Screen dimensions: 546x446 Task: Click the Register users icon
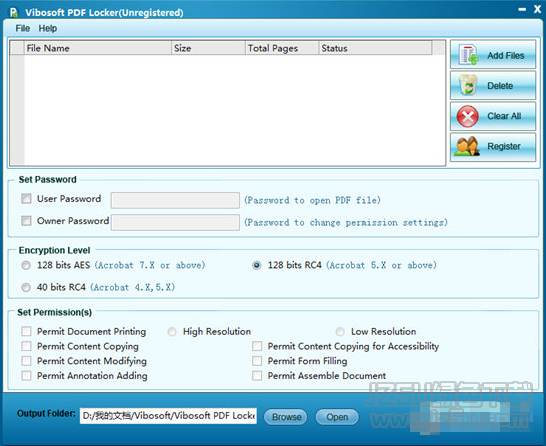(x=467, y=146)
